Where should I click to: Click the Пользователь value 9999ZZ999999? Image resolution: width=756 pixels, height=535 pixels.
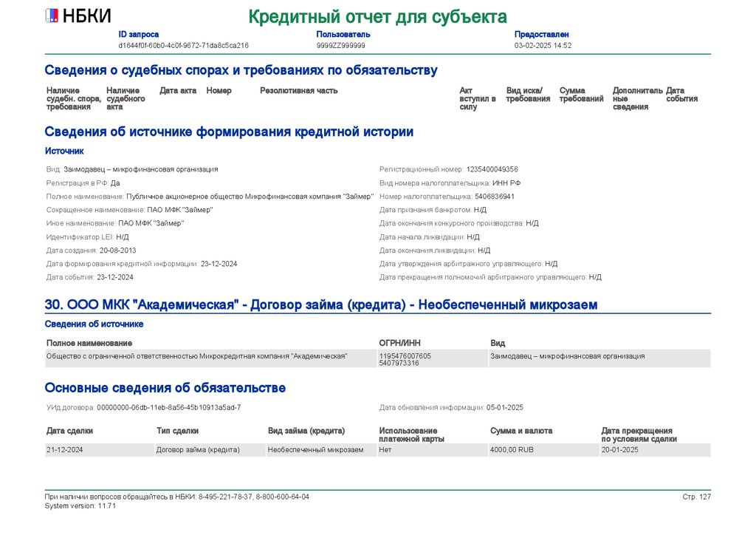341,45
